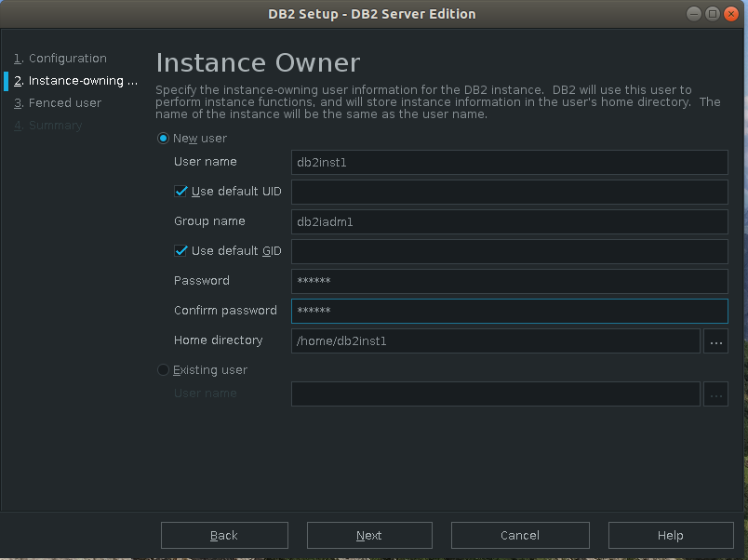Uncheck the Use default UID checkbox

[181, 192]
